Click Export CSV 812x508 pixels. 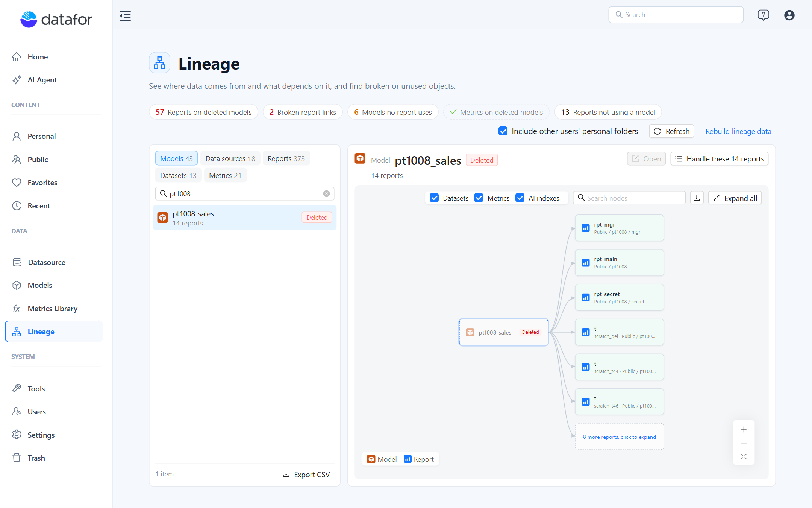[306, 474]
